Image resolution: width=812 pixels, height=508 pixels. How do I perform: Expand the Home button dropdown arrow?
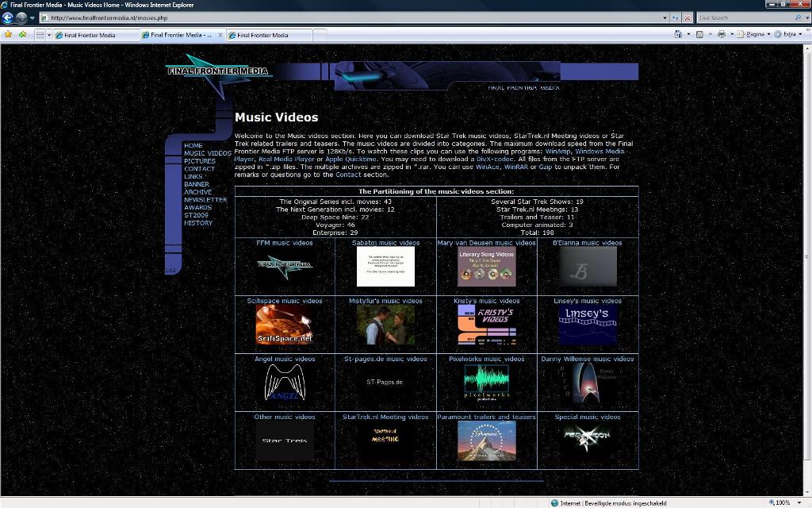click(688, 34)
